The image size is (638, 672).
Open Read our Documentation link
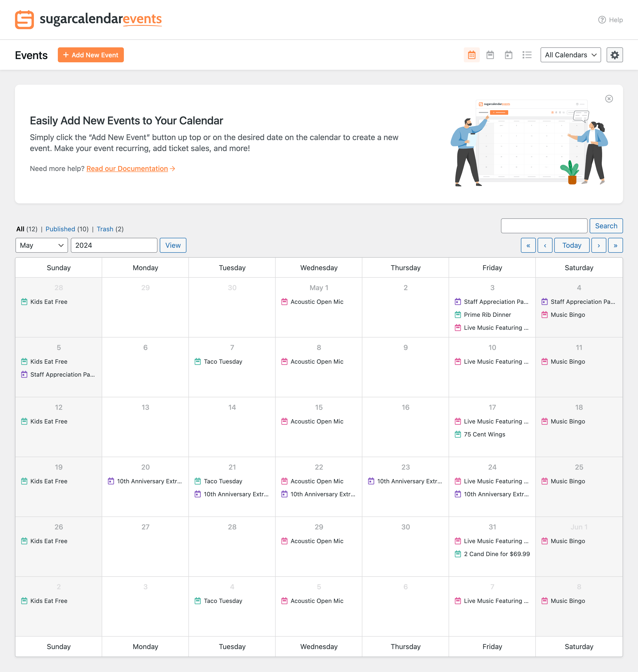point(127,169)
